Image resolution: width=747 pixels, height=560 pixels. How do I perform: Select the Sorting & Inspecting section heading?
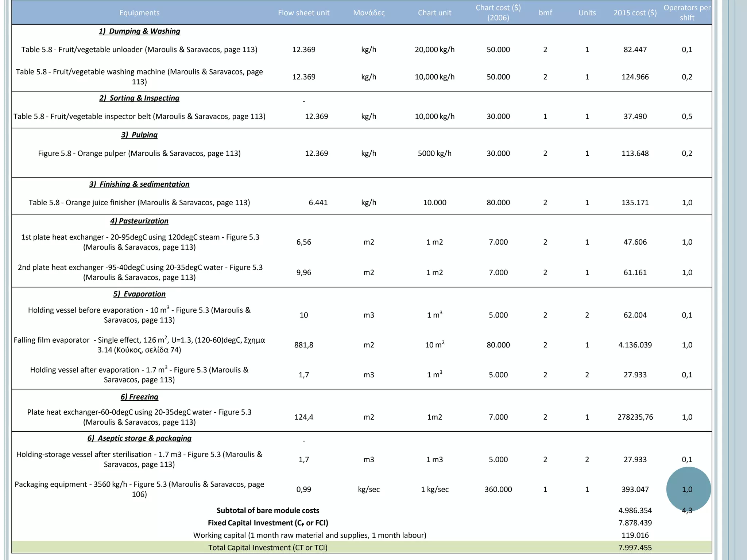point(139,98)
